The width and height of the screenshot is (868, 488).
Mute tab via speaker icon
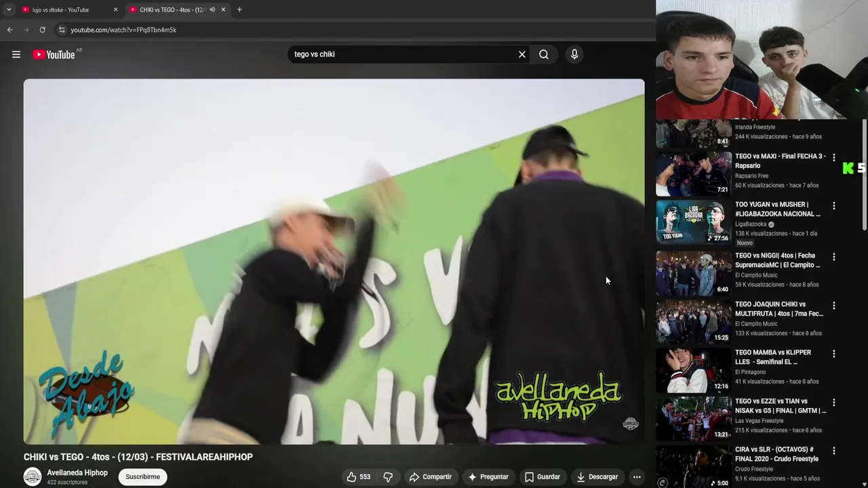212,9
